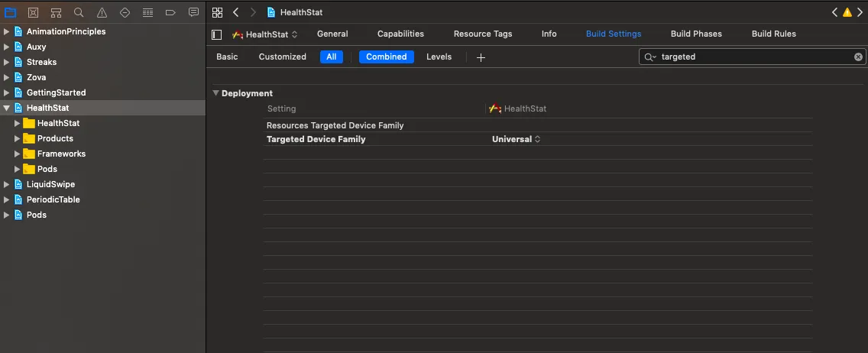Open the Issue navigator warning icon
The image size is (868, 353).
pos(102,12)
